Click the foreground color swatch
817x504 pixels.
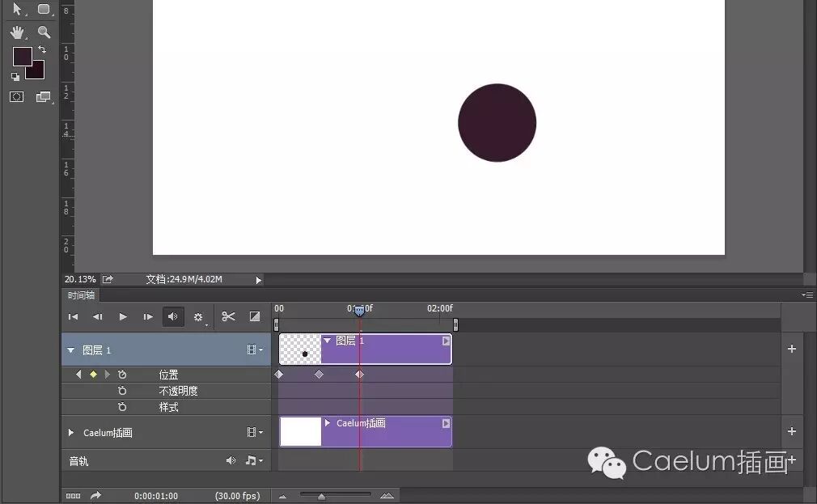[23, 57]
